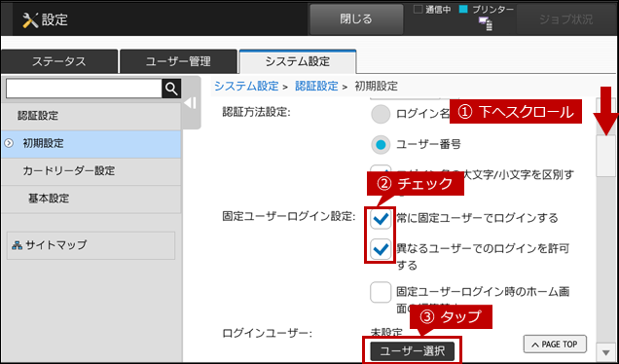Open the サイトマップ button
The image size is (619, 364).
click(x=91, y=245)
